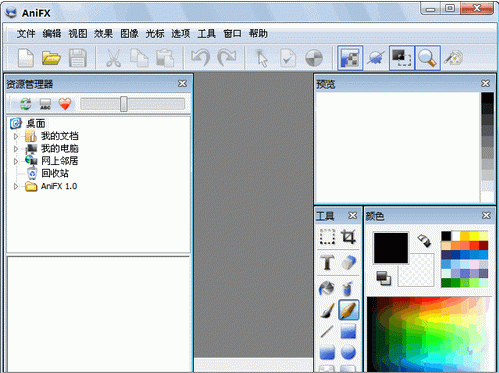Select the highlighted Pencil tool

tap(349, 310)
